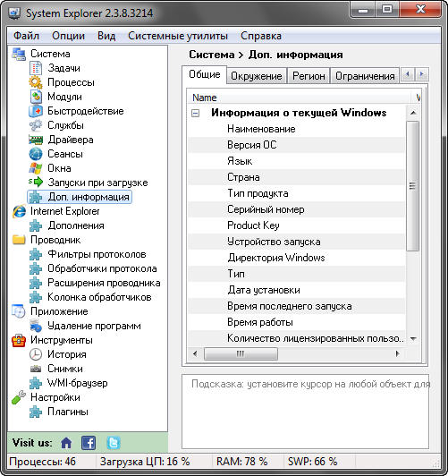Open the Системные утилиты menu
This screenshot has width=448, height=476.
click(x=178, y=36)
